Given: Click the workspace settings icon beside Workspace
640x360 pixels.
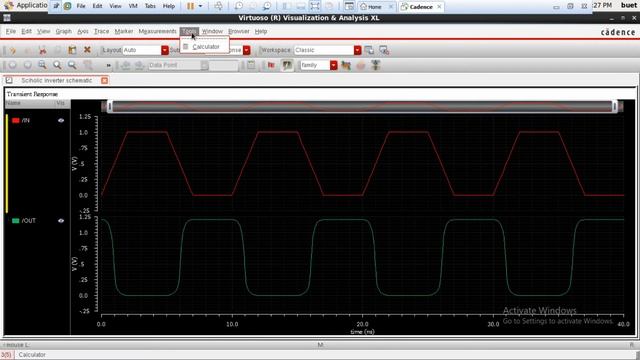Looking at the screenshot, I should pyautogui.click(x=384, y=50).
